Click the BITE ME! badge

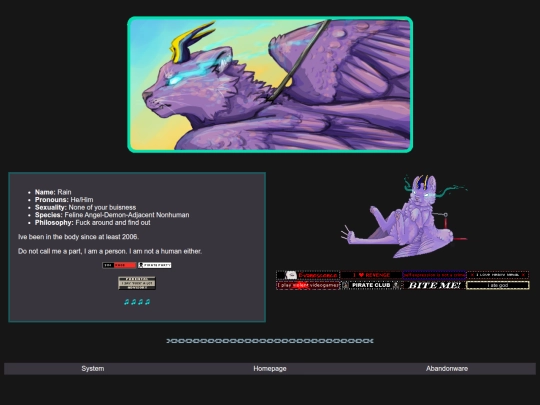pos(435,285)
